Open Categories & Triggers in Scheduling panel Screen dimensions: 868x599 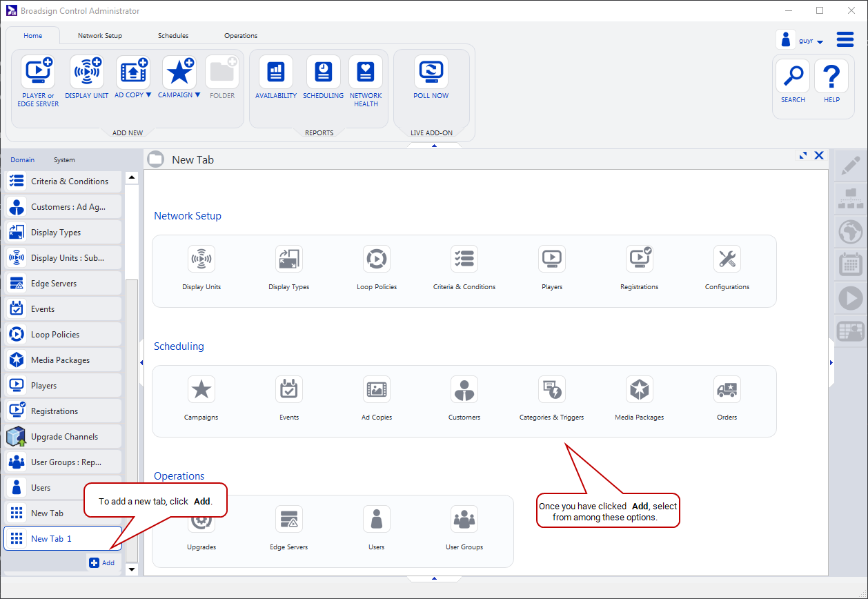[552, 399]
